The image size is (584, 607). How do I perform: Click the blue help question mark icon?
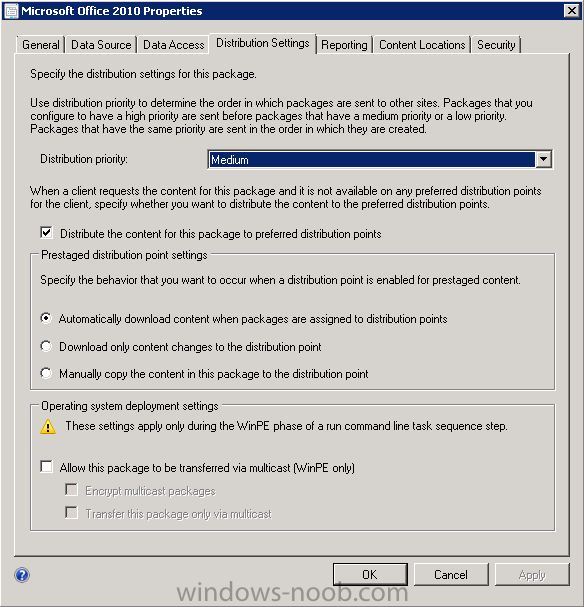[x=22, y=575]
